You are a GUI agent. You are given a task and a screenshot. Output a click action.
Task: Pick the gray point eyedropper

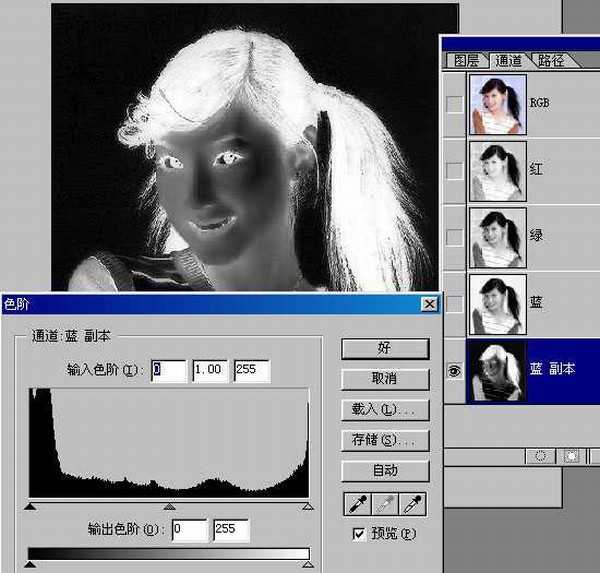tap(385, 503)
